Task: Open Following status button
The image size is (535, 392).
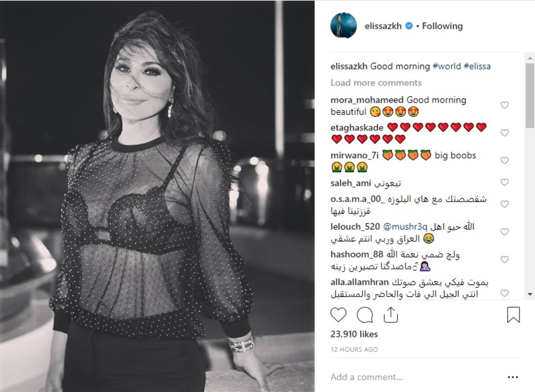Action: click(x=442, y=26)
